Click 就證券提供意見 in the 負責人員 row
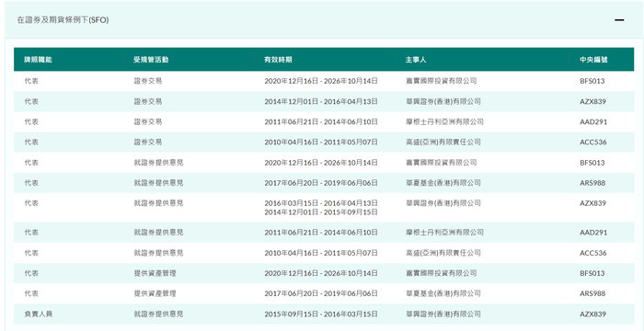This screenshot has height=331, width=644. (x=158, y=314)
